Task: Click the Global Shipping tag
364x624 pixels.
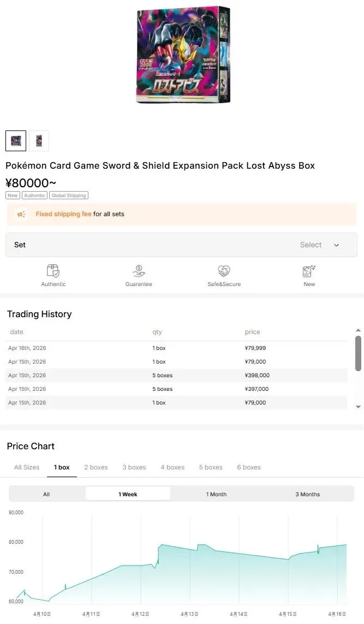Action: point(69,195)
